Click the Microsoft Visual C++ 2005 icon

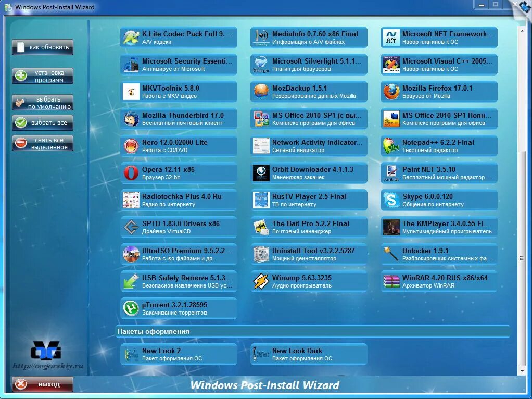point(391,65)
